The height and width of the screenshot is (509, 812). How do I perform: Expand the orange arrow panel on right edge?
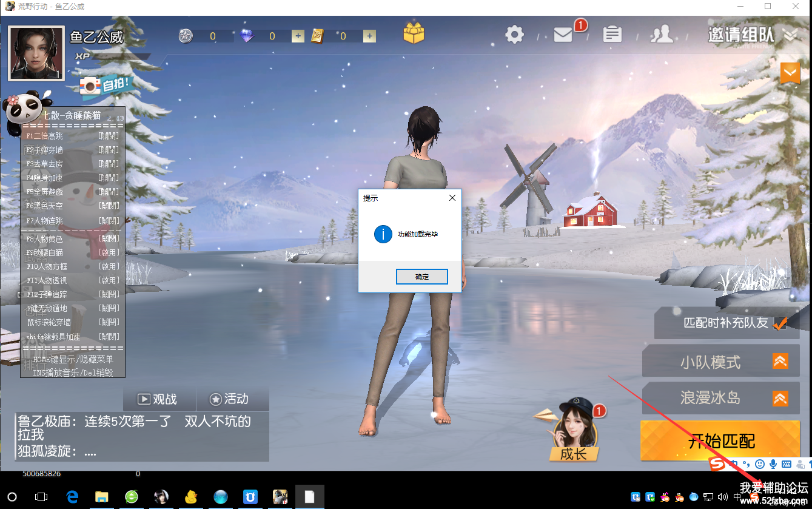pyautogui.click(x=790, y=73)
